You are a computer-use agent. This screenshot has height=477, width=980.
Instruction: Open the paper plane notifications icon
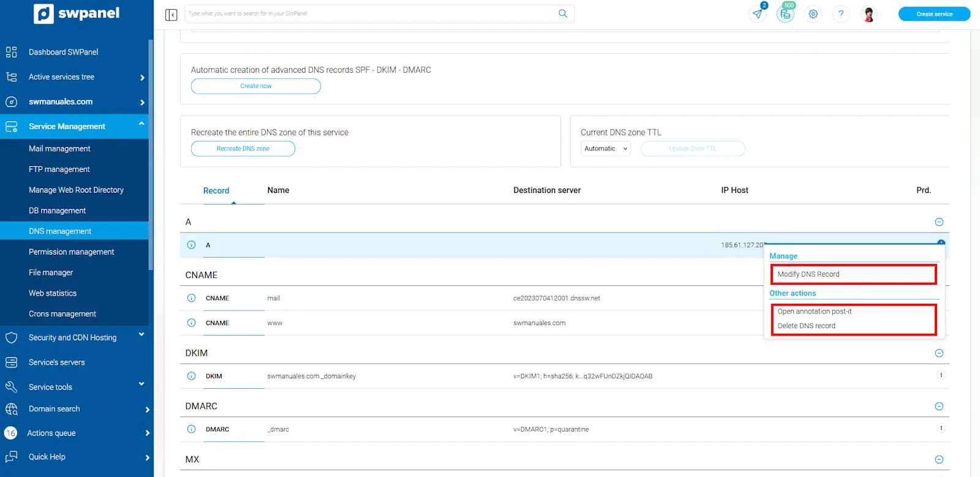tap(758, 14)
